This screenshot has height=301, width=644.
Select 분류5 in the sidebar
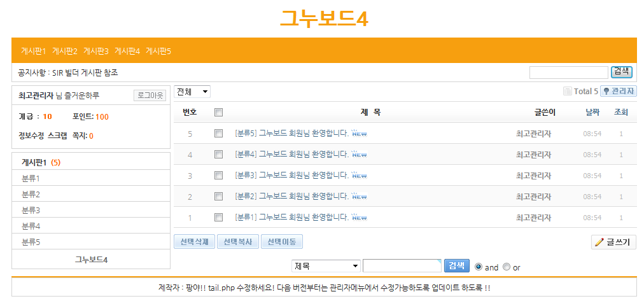point(31,242)
